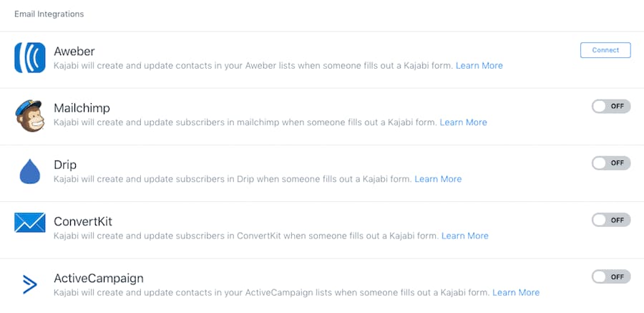
Task: Click the Email Integrations section header
Action: click(x=49, y=14)
